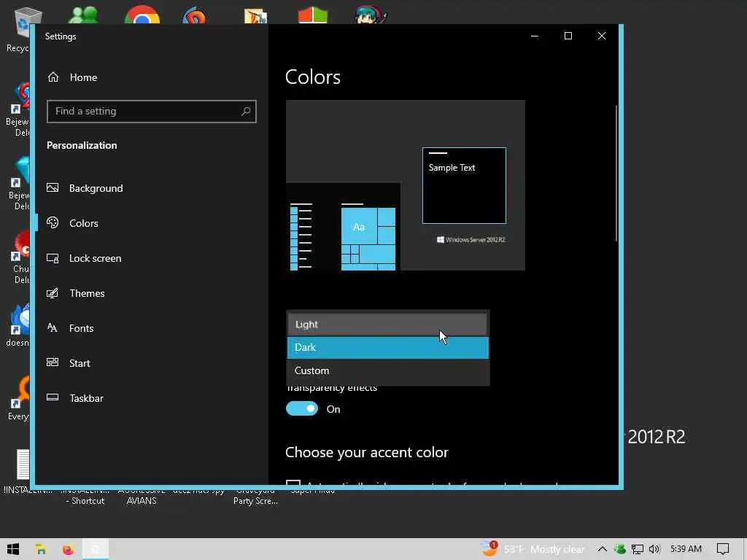Select the AVIANS desktop shortcut label

pyautogui.click(x=142, y=500)
